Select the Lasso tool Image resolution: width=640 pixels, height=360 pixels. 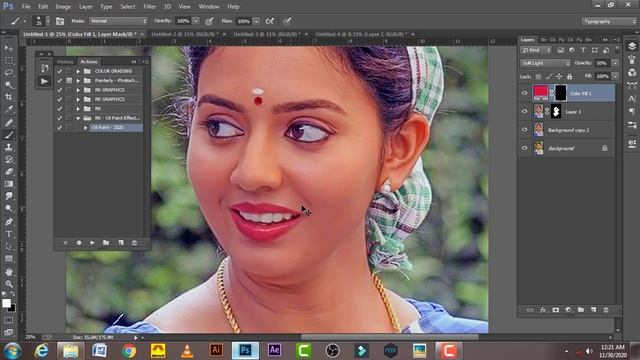click(x=9, y=73)
